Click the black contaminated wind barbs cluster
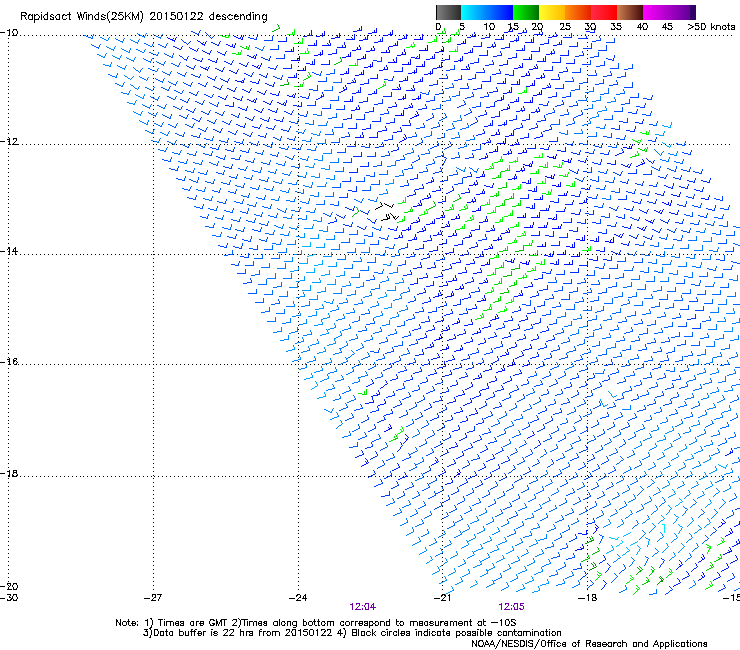This screenshot has height=650, width=740. pyautogui.click(x=388, y=212)
